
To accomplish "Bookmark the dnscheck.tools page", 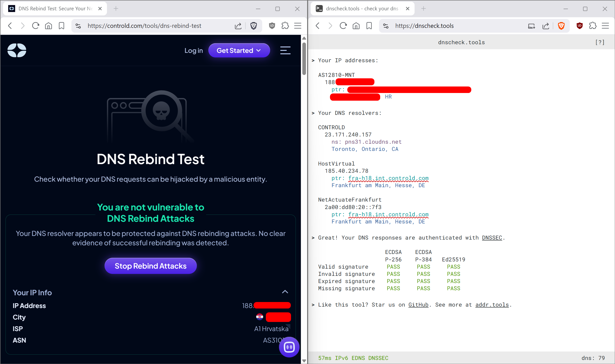I will (369, 26).
